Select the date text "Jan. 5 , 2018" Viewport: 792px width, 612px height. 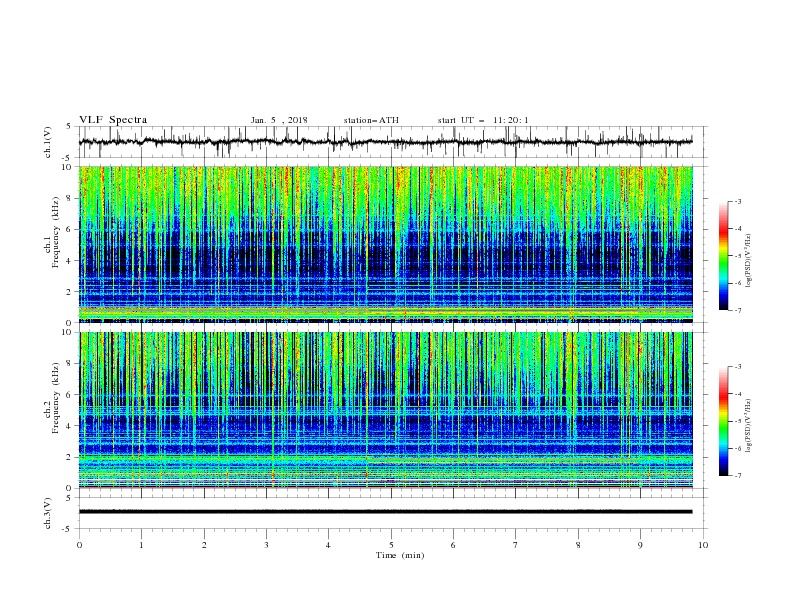click(x=279, y=120)
